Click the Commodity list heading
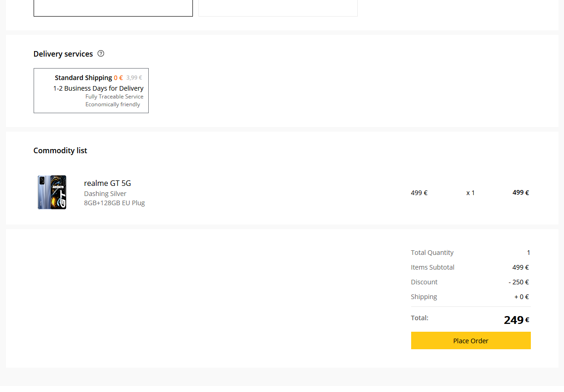Viewport: 564px width, 392px height. click(x=60, y=150)
